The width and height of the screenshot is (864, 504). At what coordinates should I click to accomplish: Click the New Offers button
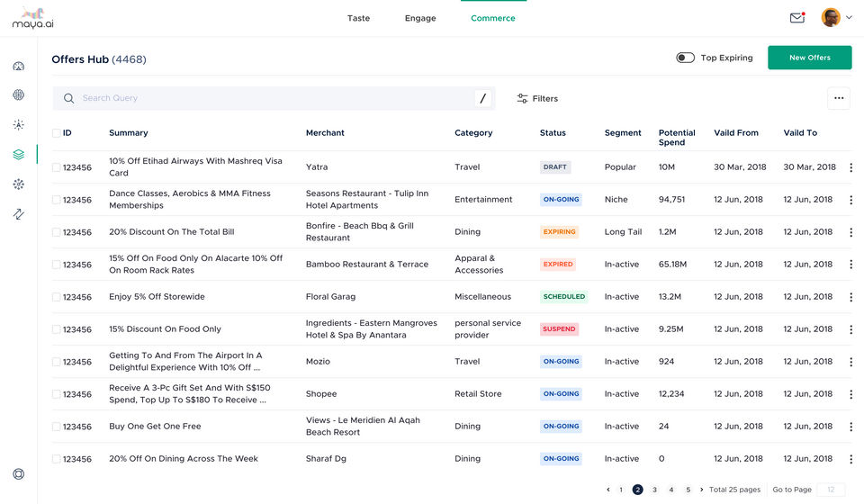pos(809,58)
